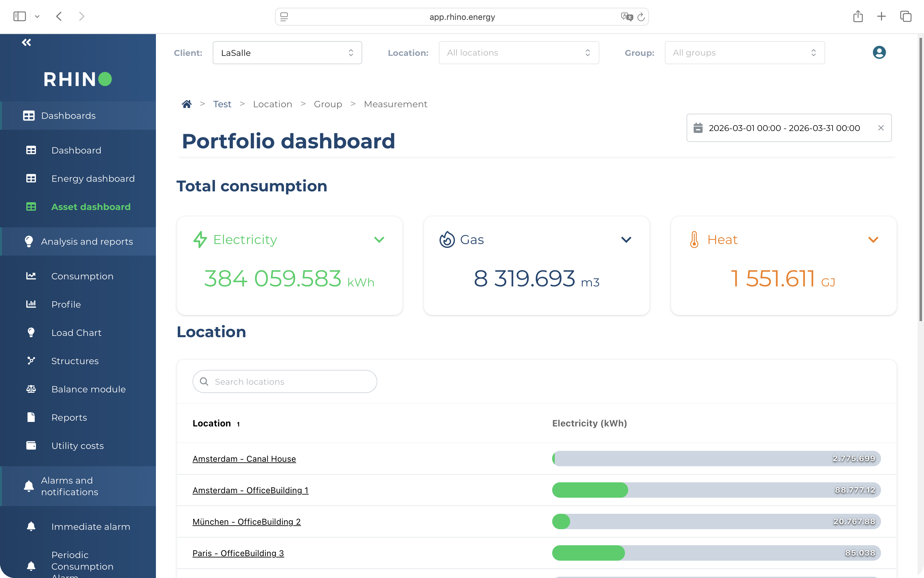Click the Analysis and reports lightbulb icon

point(29,241)
